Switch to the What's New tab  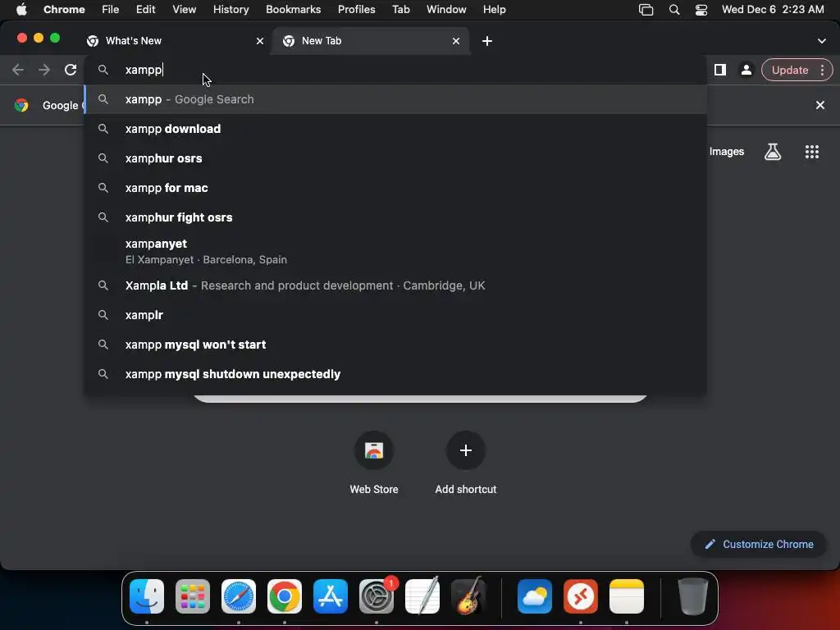click(x=176, y=41)
